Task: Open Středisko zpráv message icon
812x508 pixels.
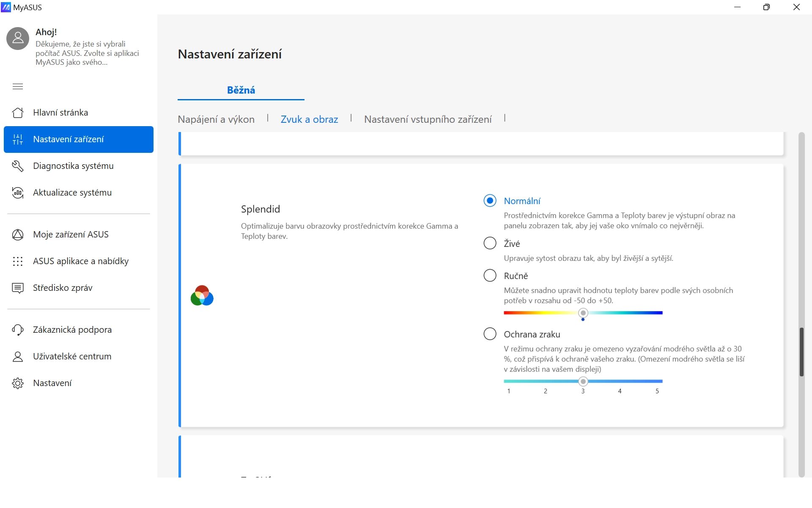Action: click(18, 288)
